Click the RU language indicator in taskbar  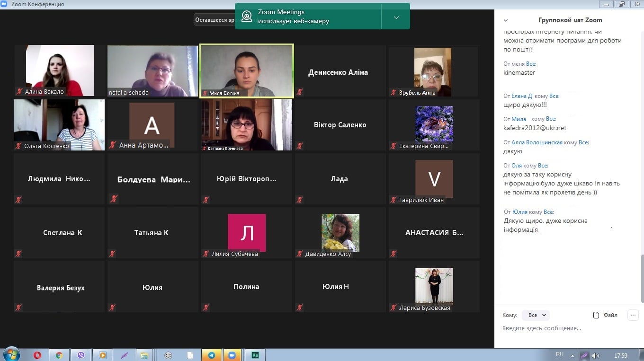click(560, 354)
